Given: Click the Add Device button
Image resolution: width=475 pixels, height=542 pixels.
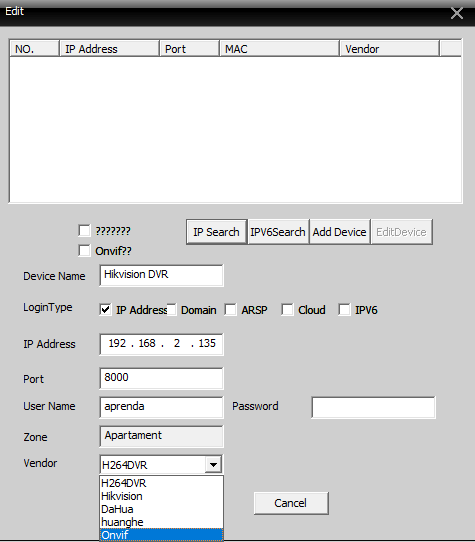Looking at the screenshot, I should tap(339, 232).
